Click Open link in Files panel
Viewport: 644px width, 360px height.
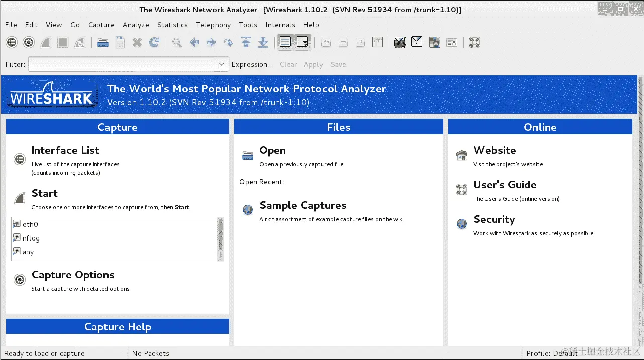click(x=272, y=150)
